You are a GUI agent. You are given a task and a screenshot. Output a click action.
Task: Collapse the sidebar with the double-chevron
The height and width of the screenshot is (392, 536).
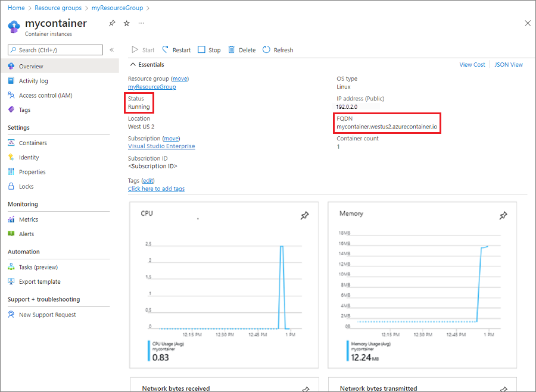tap(111, 50)
